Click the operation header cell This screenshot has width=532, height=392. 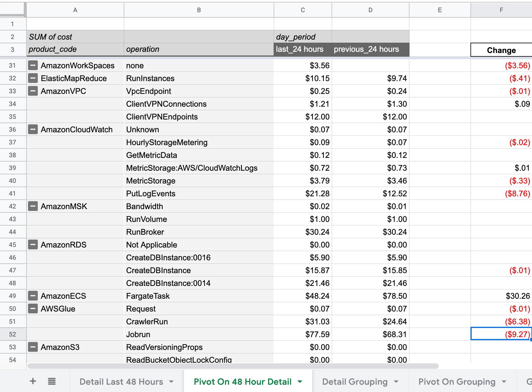click(x=199, y=49)
